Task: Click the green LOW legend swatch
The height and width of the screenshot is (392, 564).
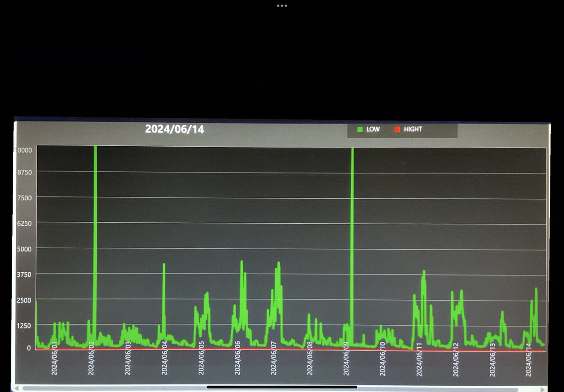Action: (360, 129)
